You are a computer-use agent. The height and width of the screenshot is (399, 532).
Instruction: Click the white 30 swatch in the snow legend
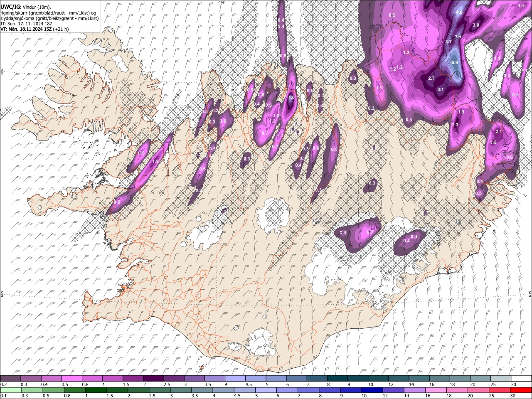(521, 379)
